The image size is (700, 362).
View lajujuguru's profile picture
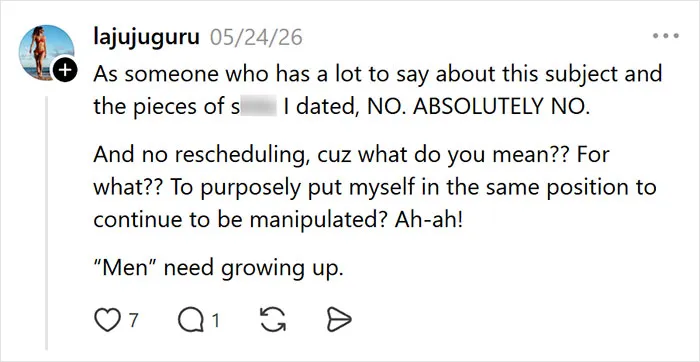(x=46, y=52)
